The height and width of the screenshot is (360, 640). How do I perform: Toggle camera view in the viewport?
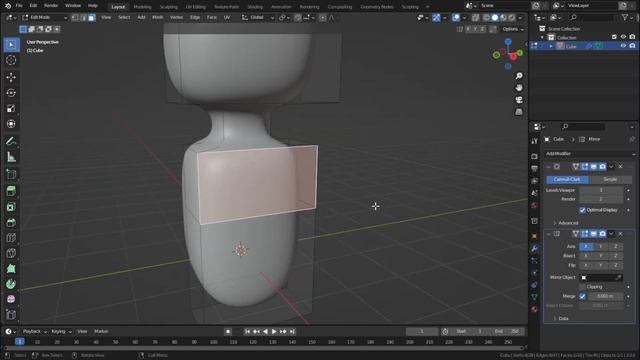(x=519, y=100)
